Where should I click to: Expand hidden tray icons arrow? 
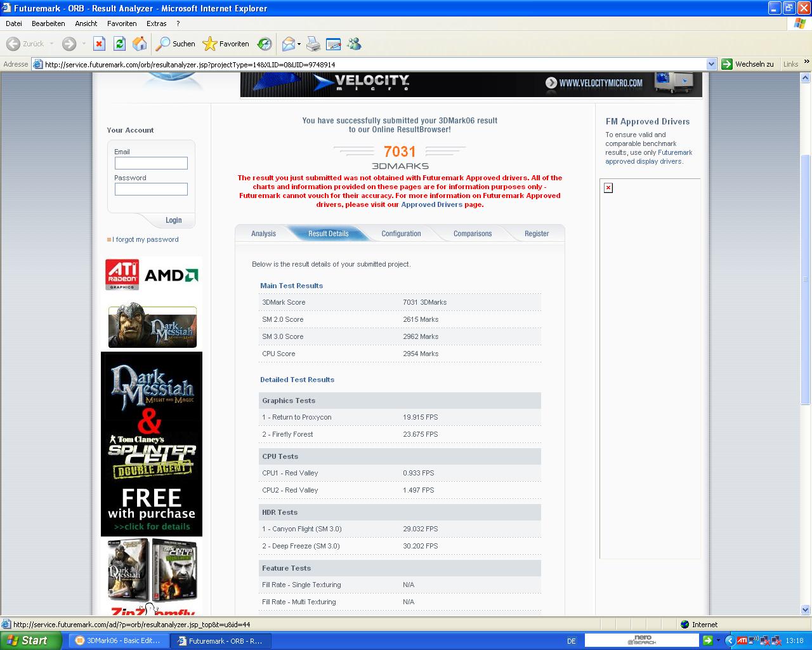pos(729,641)
